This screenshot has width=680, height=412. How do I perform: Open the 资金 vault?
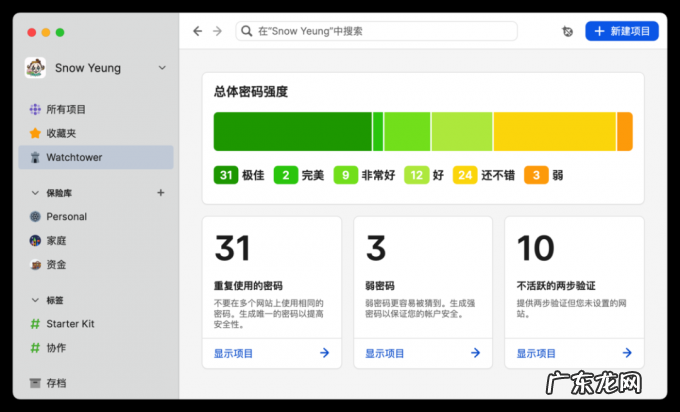[x=96, y=264]
